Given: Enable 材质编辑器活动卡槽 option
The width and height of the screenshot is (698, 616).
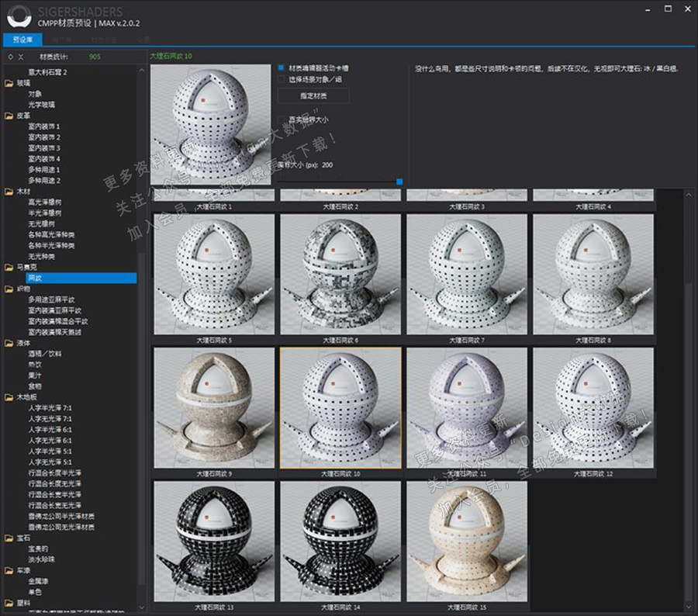Looking at the screenshot, I should pos(282,67).
